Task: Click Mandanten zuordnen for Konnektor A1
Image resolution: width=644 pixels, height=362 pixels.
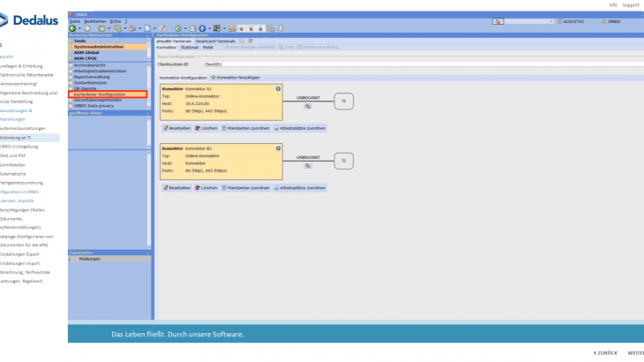Action: tap(246, 128)
